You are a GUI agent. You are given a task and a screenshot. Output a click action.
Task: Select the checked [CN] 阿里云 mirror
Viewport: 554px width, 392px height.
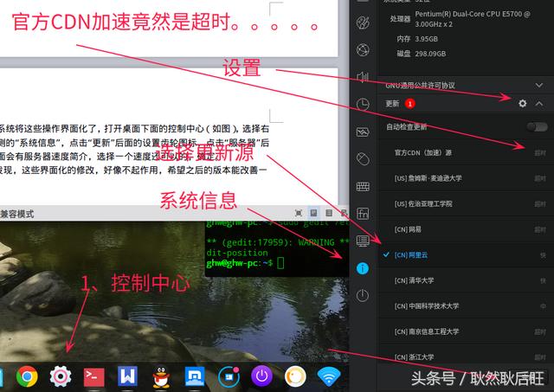pyautogui.click(x=466, y=255)
